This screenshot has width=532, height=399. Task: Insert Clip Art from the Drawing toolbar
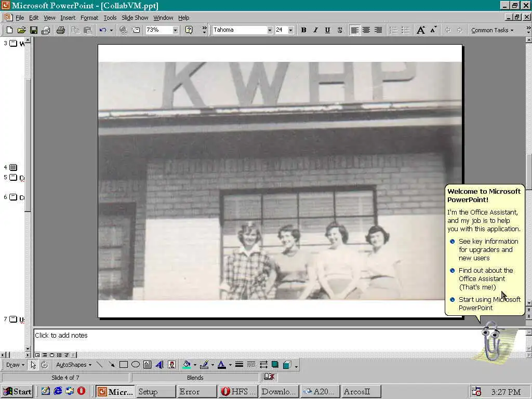tap(172, 365)
